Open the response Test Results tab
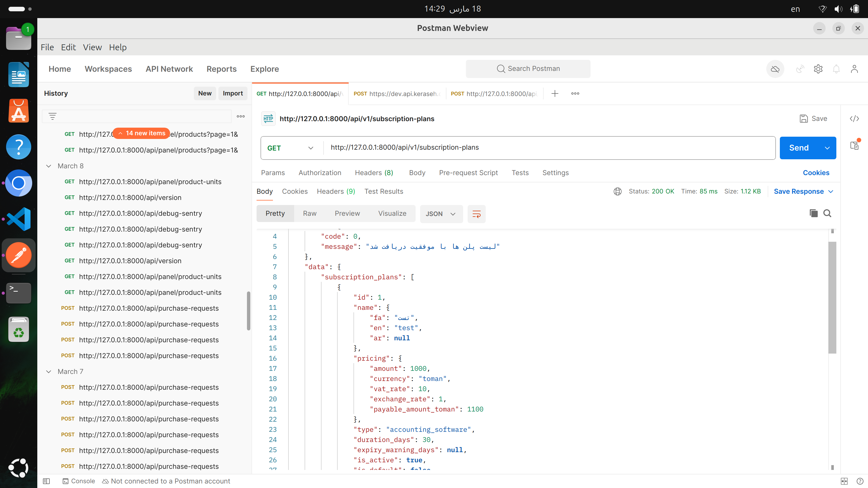 click(384, 191)
